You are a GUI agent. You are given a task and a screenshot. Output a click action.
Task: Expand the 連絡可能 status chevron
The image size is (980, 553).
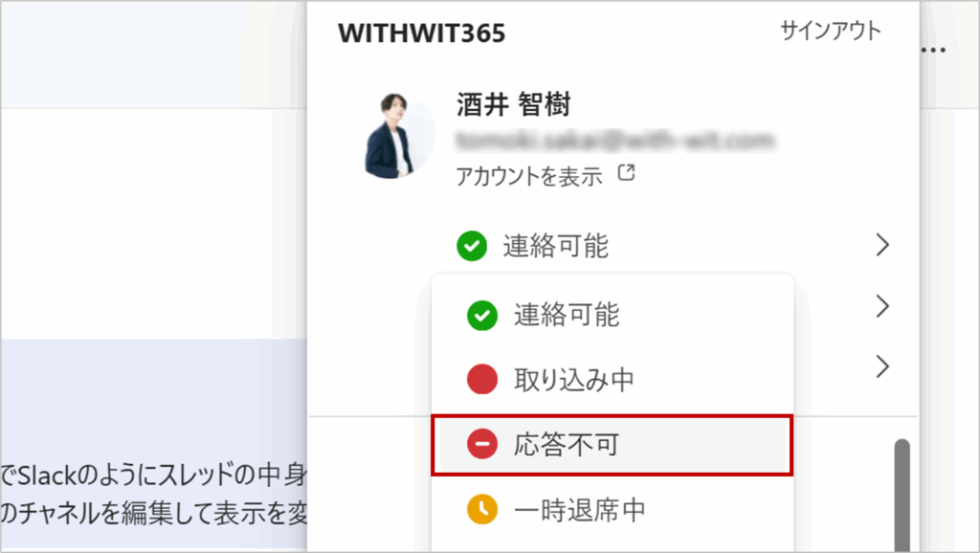coord(881,245)
